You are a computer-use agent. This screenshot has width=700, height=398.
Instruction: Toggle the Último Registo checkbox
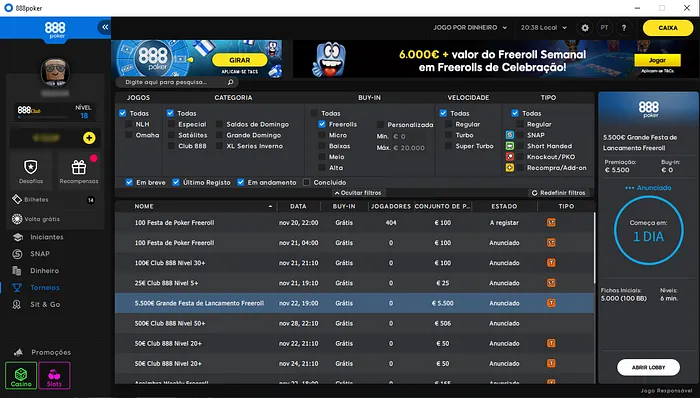tap(176, 182)
